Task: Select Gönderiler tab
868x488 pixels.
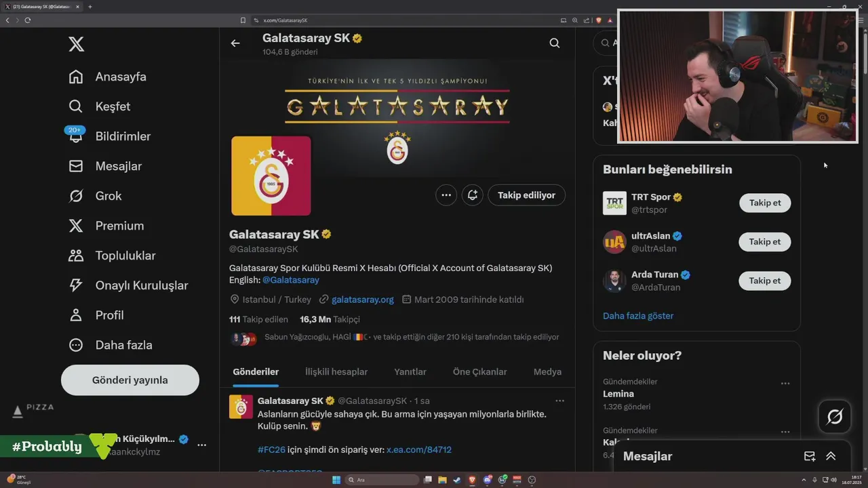Action: click(x=256, y=372)
